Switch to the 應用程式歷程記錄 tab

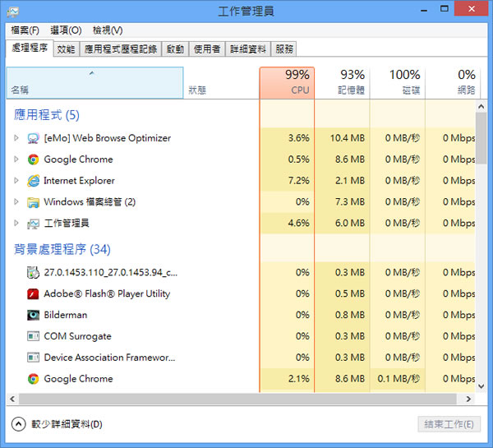(x=121, y=49)
